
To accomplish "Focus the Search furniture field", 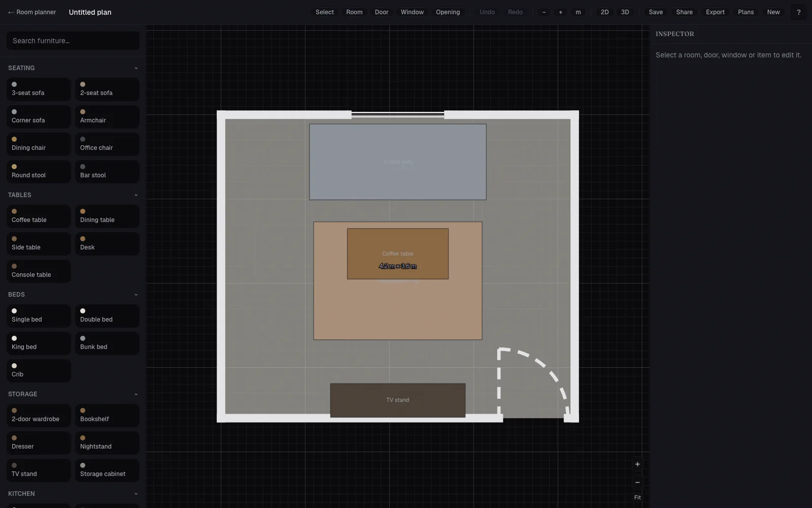I will pos(73,41).
